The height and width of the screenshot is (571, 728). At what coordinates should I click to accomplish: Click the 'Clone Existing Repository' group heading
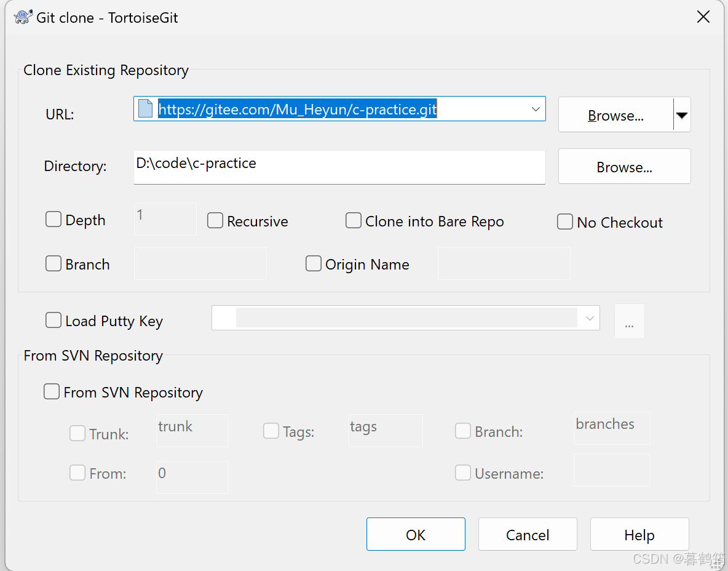(106, 70)
